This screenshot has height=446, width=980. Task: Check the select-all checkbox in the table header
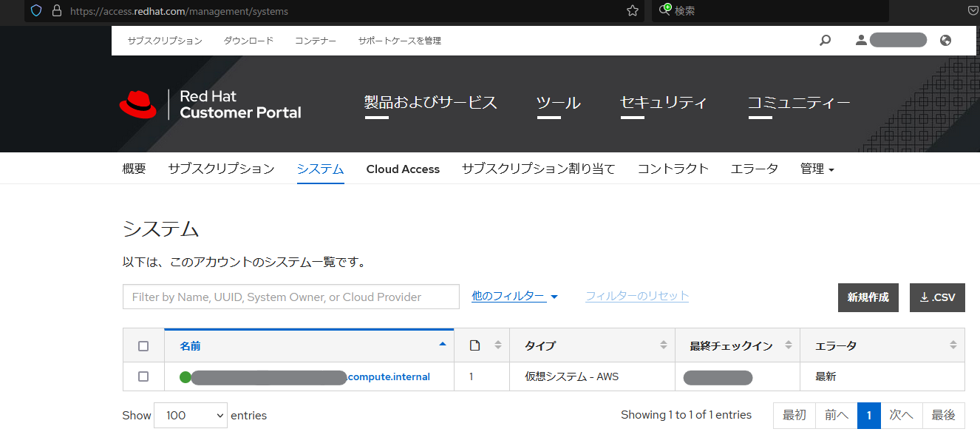[x=143, y=345]
